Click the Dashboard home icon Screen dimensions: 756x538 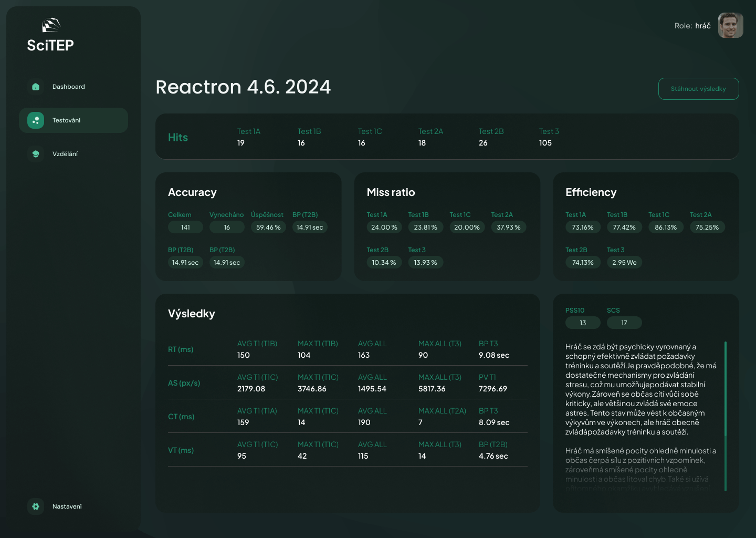pyautogui.click(x=36, y=87)
